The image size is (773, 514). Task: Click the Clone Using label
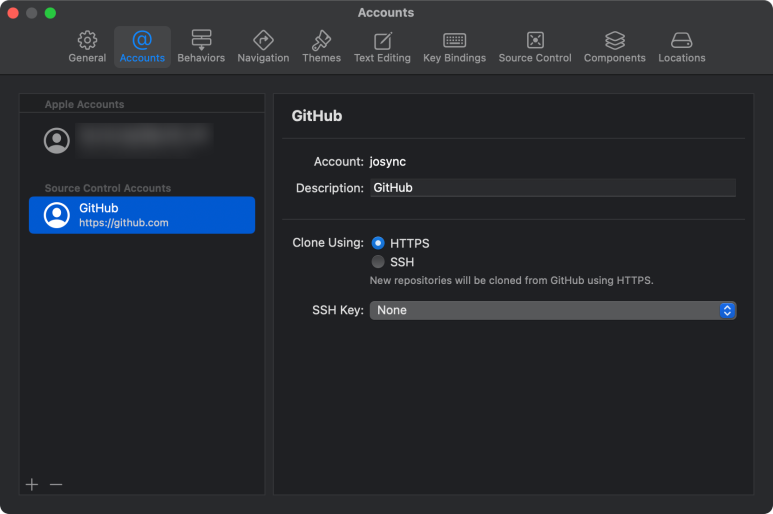coord(328,243)
